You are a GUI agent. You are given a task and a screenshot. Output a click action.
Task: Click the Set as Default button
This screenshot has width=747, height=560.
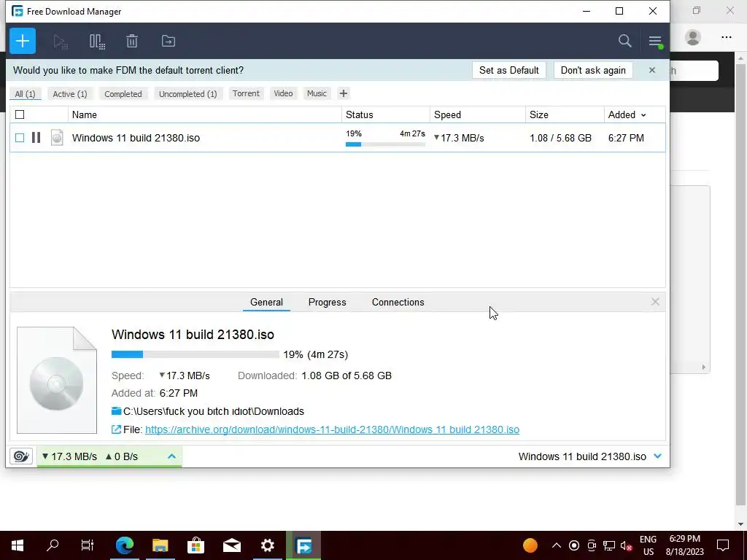tap(508, 70)
